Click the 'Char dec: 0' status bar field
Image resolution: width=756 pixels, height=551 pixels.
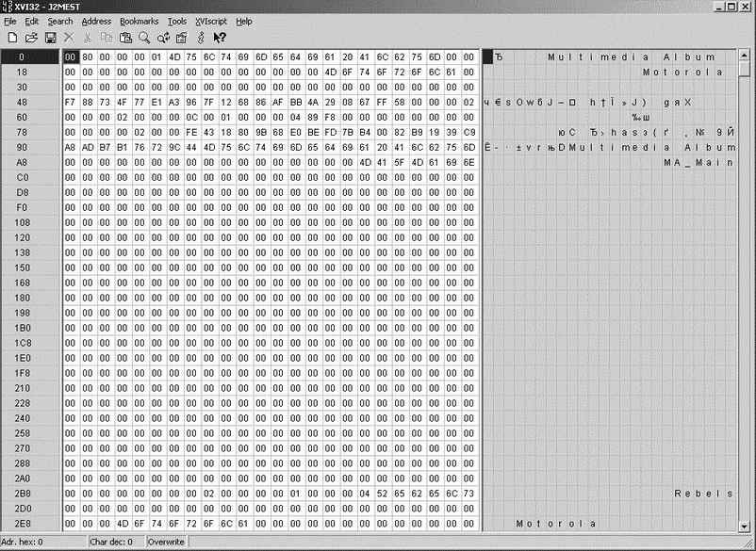116,542
